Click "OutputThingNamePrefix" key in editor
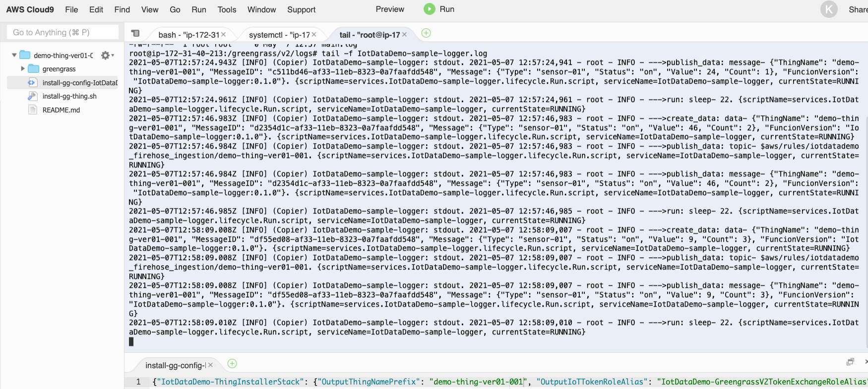 (369, 382)
